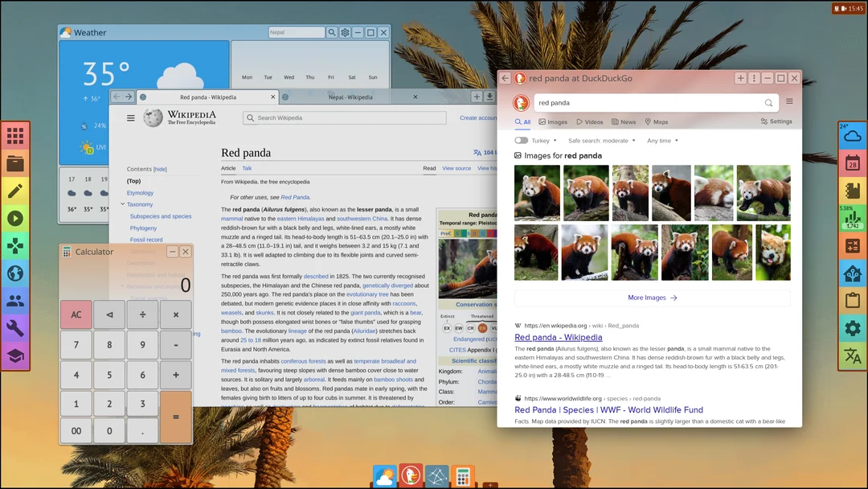
Task: Switch to the Videos tab in DuckDuckGo
Action: click(x=590, y=121)
